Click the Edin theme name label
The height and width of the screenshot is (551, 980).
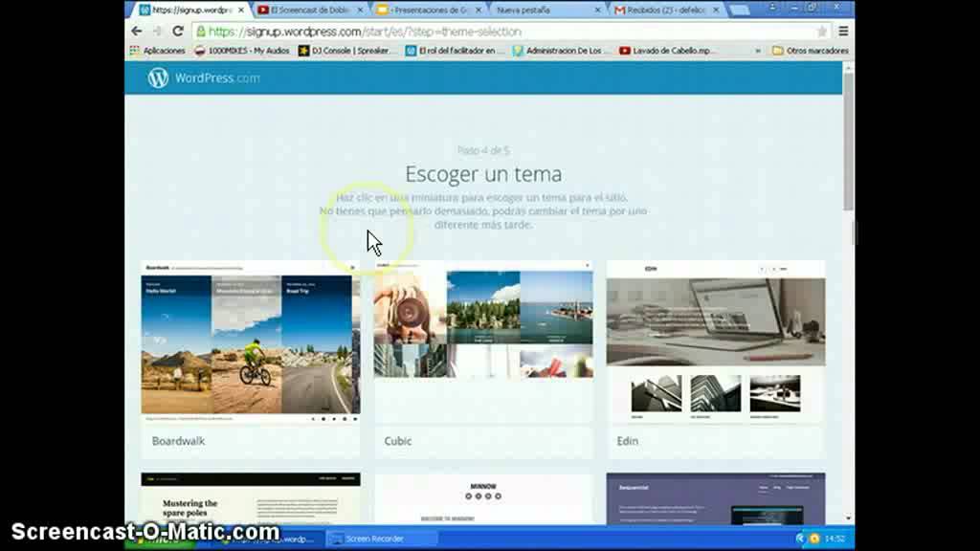628,441
